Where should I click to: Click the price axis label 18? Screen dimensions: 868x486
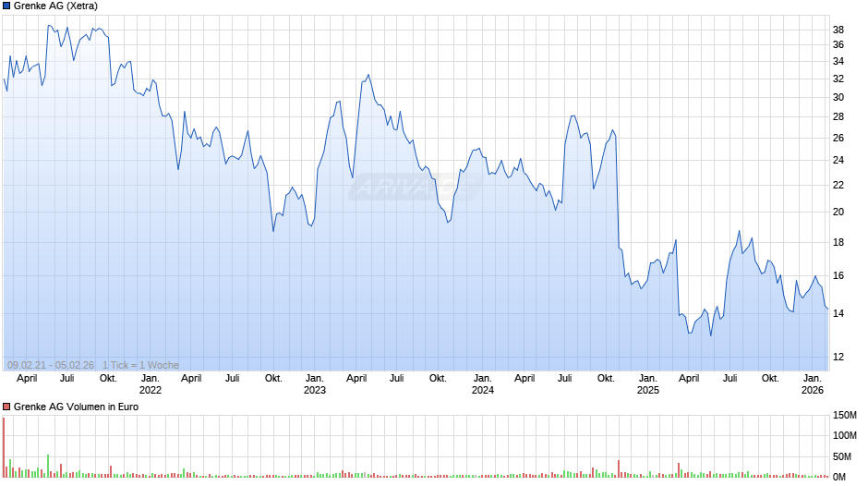838,243
